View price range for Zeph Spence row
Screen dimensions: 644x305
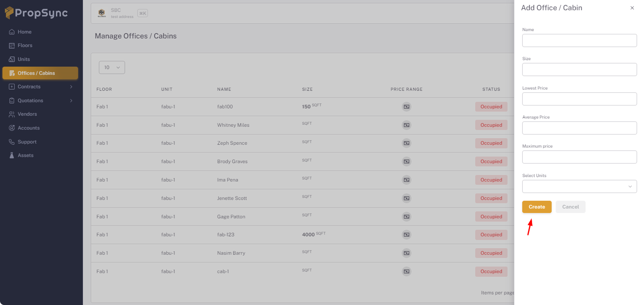[x=407, y=143]
